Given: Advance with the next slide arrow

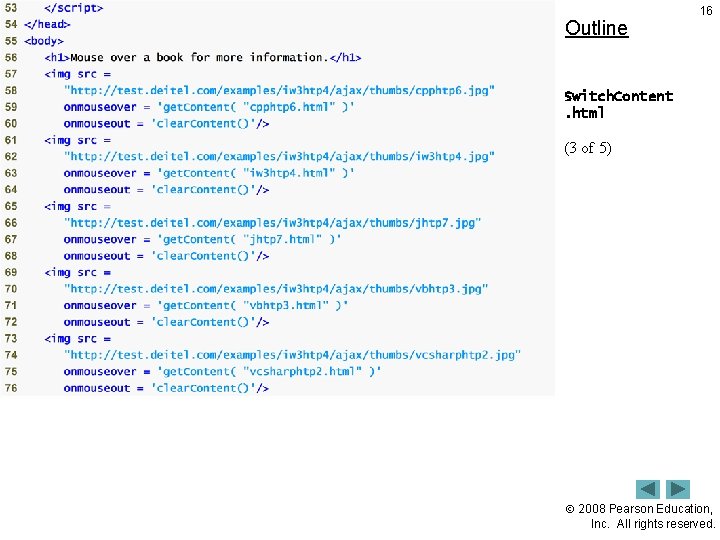Looking at the screenshot, I should click(678, 489).
